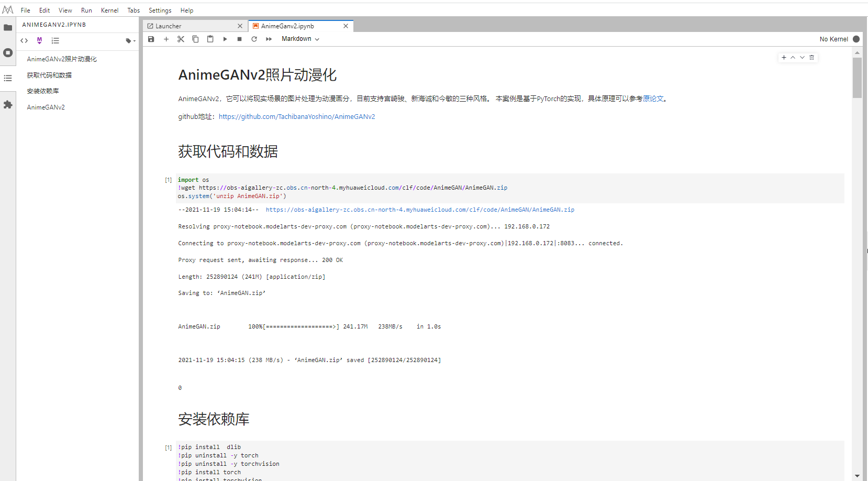Add a cell using the floating cell toolbar
Viewport: 868px width, 481px height.
[784, 57]
